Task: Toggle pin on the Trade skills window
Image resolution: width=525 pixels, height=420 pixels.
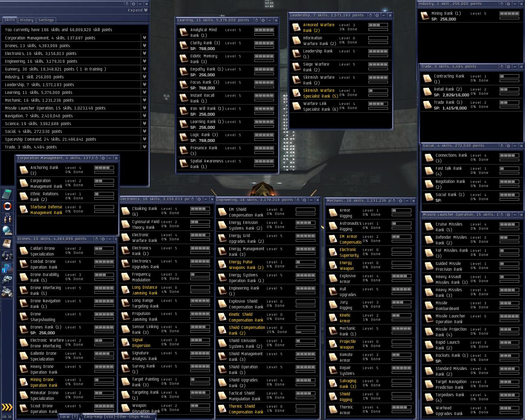Action: tap(508, 66)
